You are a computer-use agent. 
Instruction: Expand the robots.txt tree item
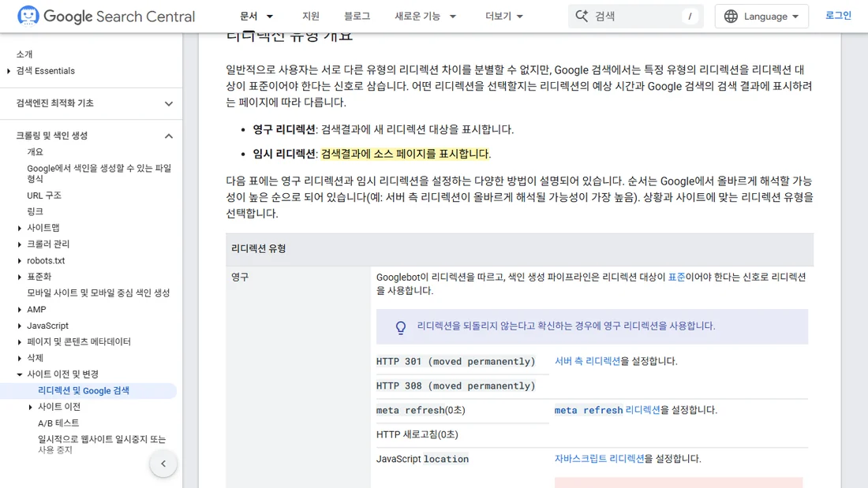click(20, 261)
